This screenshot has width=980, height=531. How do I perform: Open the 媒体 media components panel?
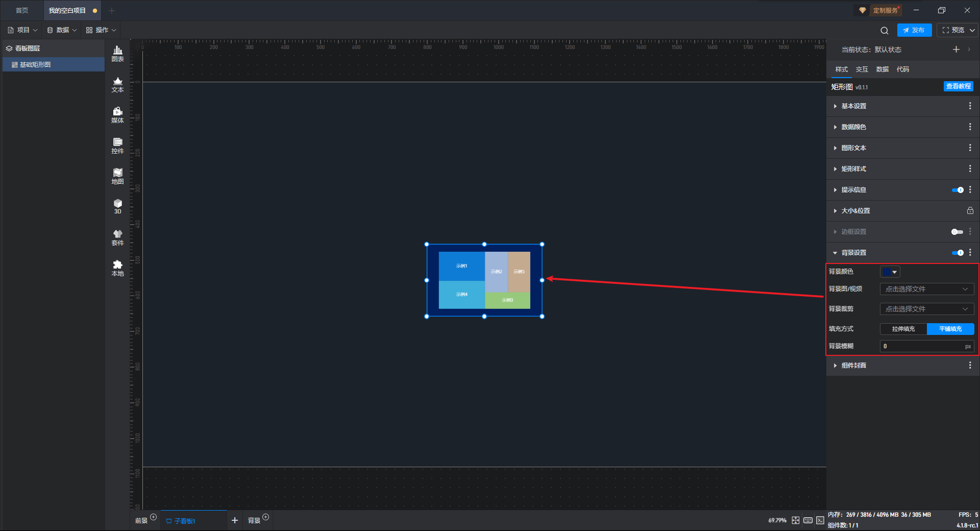(x=117, y=115)
